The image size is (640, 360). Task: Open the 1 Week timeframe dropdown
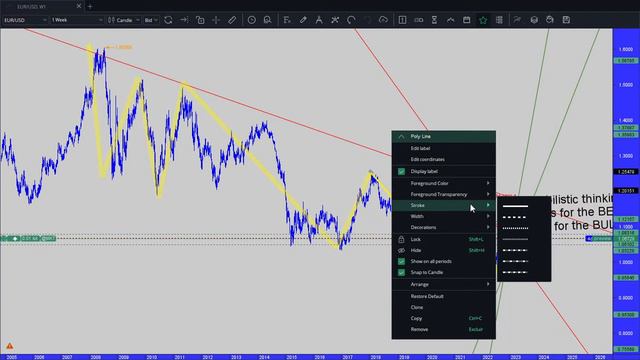tap(77, 20)
